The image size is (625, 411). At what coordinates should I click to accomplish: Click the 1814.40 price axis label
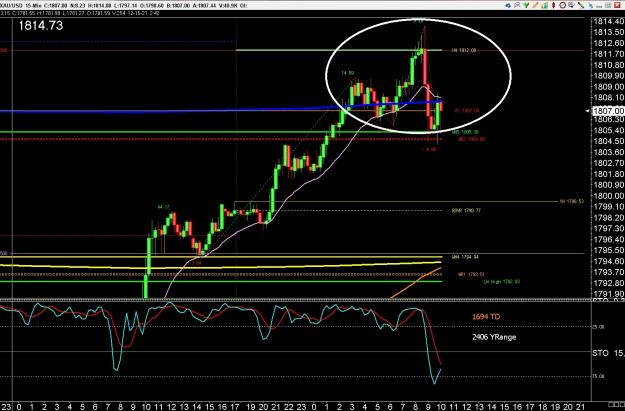click(x=609, y=22)
